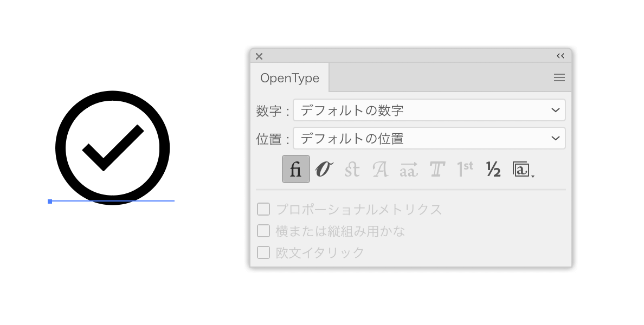Select the Titling Alternates (T) icon

[437, 169]
